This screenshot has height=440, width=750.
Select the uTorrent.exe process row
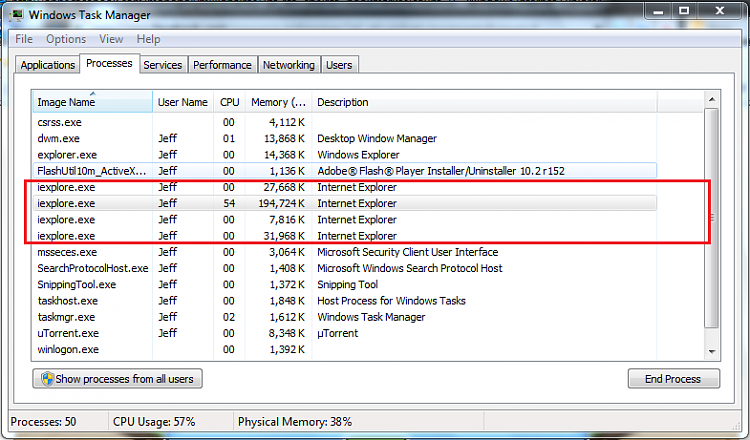(x=344, y=333)
